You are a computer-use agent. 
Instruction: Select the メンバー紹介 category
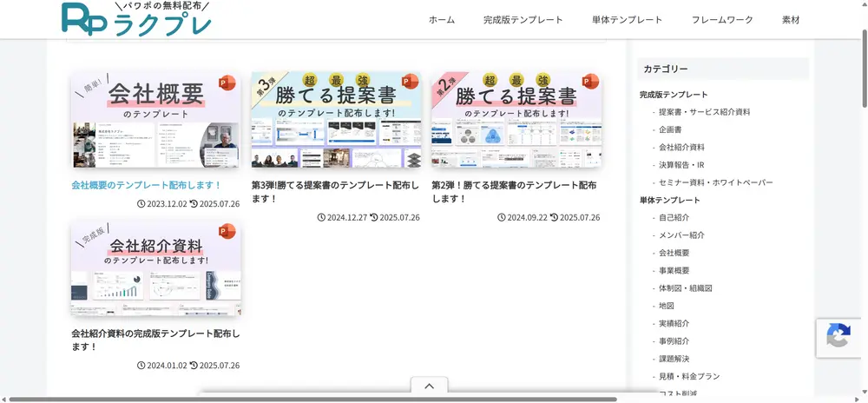[681, 235]
